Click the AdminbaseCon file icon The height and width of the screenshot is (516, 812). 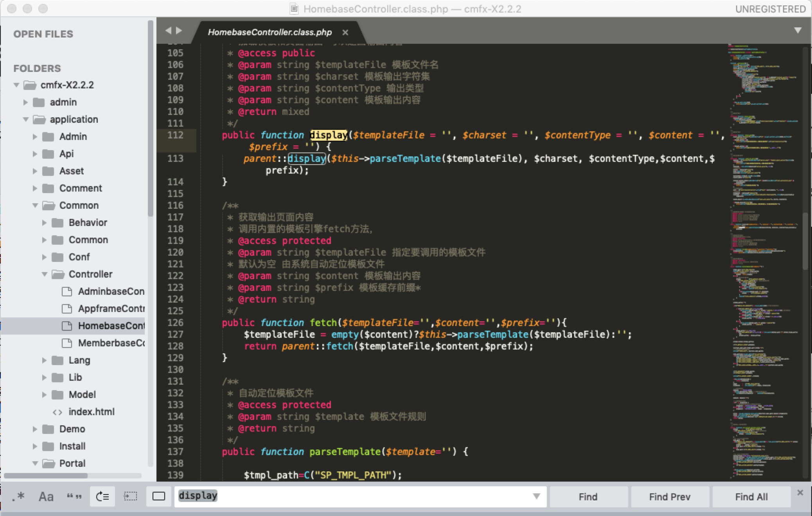tap(67, 291)
